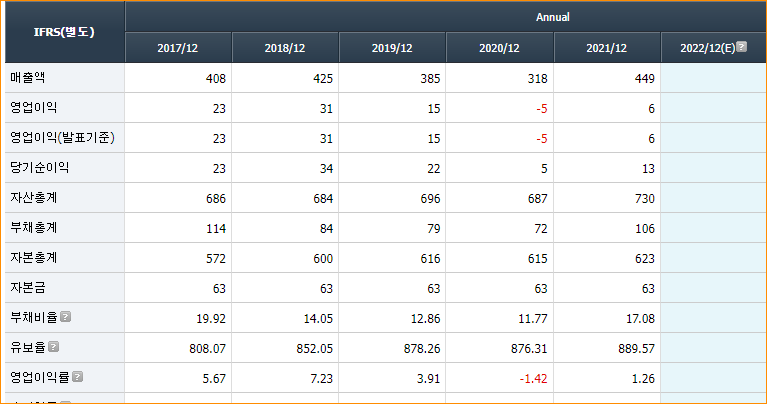
Task: Click 부채총계 value 72
Action: (x=541, y=228)
